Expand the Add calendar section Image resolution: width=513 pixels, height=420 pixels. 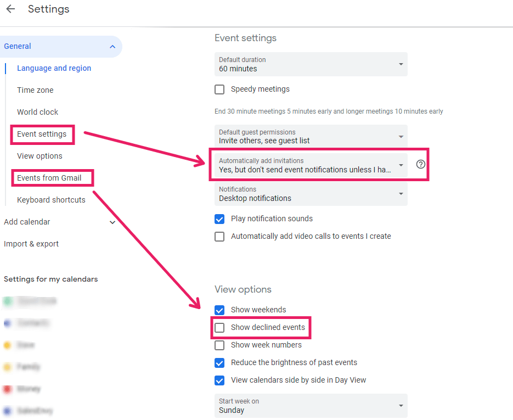coord(112,222)
